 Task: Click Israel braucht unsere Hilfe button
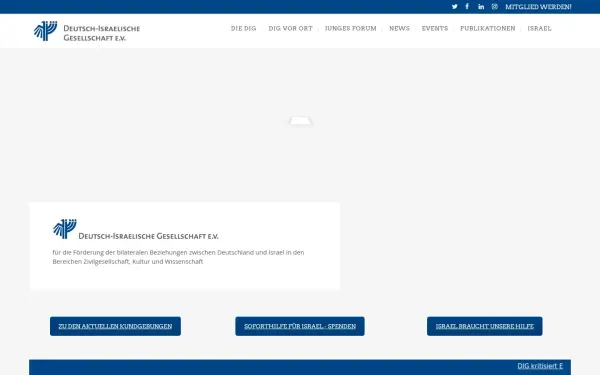pos(484,326)
